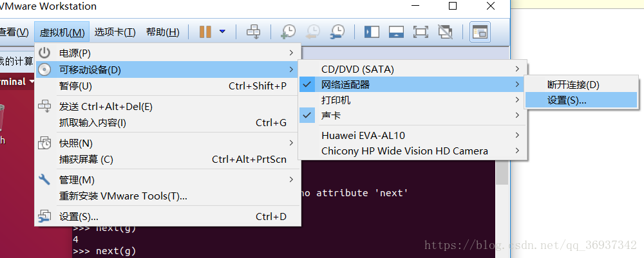
Task: Click the pause virtual machine toolbar icon
Action: pyautogui.click(x=205, y=32)
